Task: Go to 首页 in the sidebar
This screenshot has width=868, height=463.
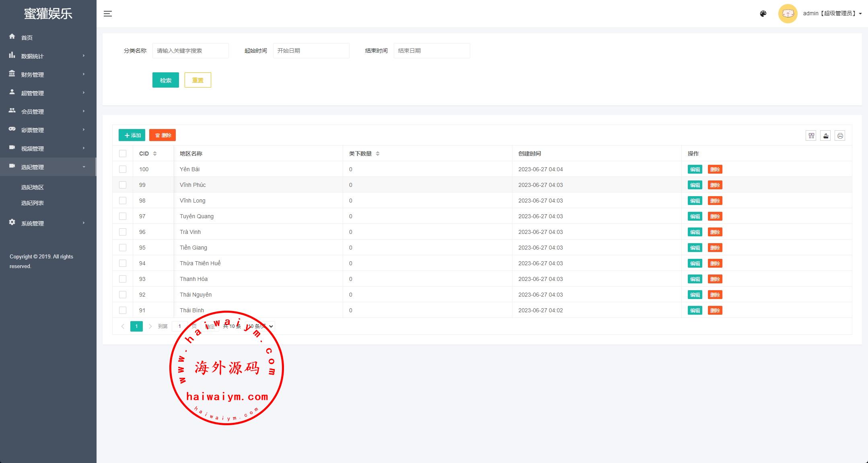Action: (x=27, y=37)
